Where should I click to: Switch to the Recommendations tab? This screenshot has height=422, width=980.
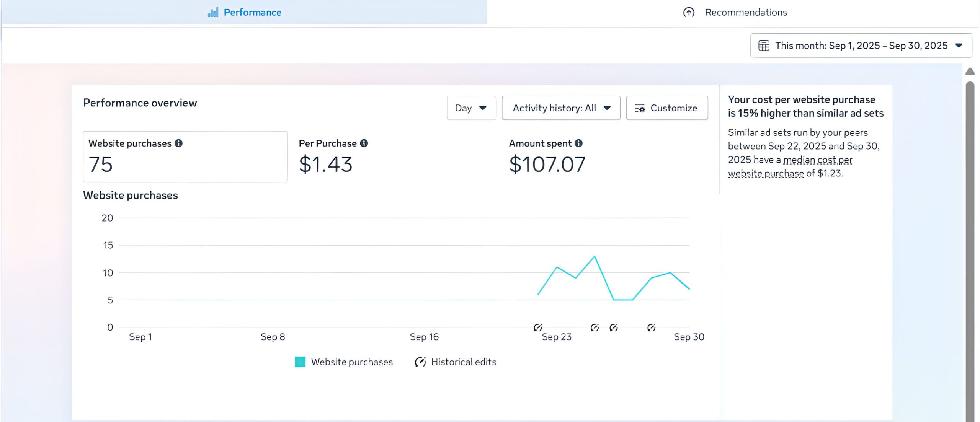(x=745, y=13)
